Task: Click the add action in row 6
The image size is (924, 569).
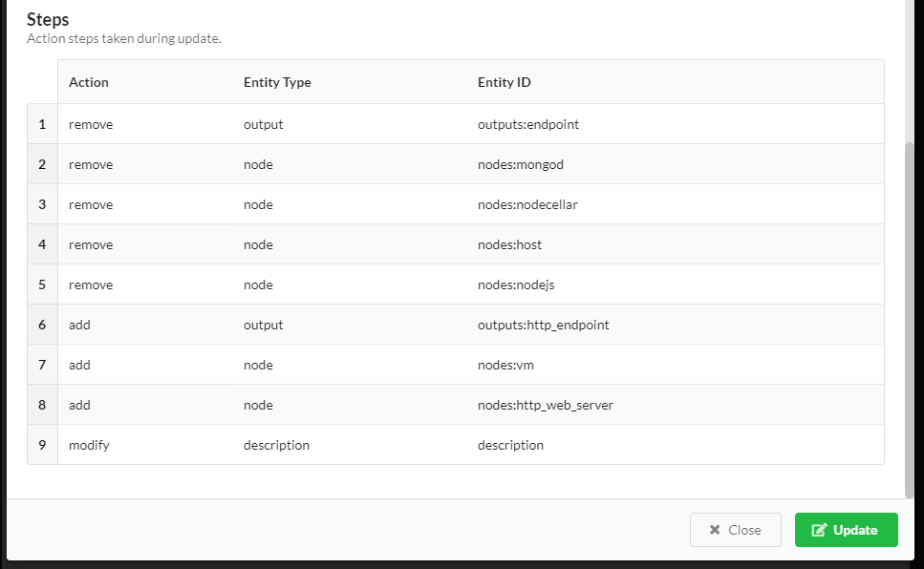Action: click(x=79, y=325)
